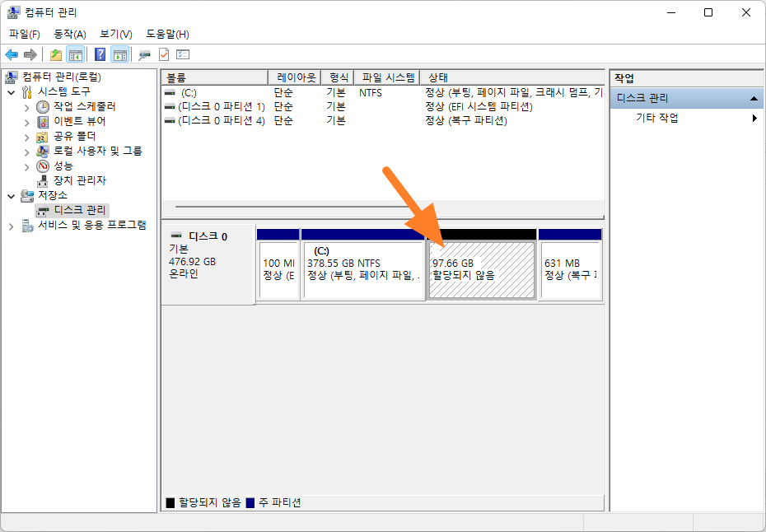Select the 100 MB EFI partition block

point(278,264)
